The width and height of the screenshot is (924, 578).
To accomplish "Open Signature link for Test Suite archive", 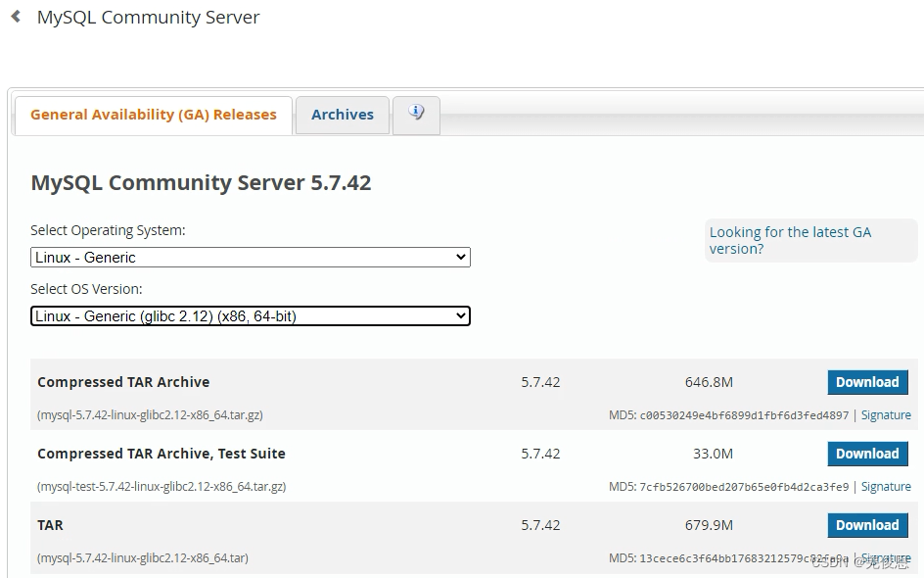I will [886, 487].
